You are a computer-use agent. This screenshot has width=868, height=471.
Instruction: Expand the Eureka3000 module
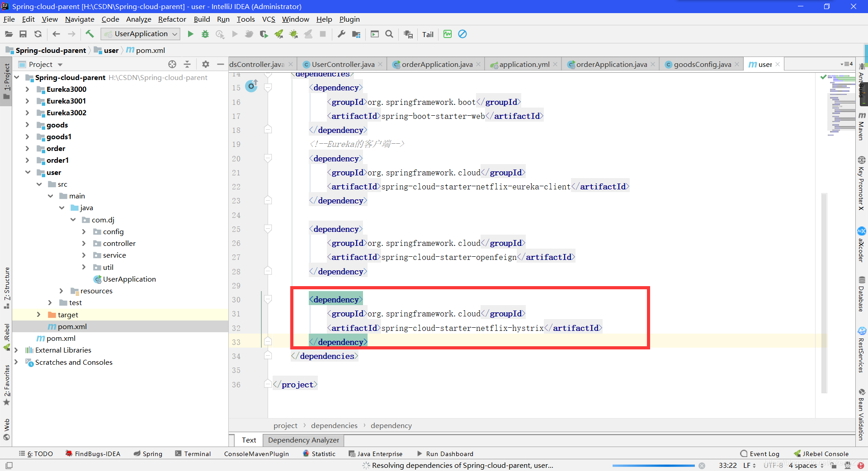[x=27, y=89]
